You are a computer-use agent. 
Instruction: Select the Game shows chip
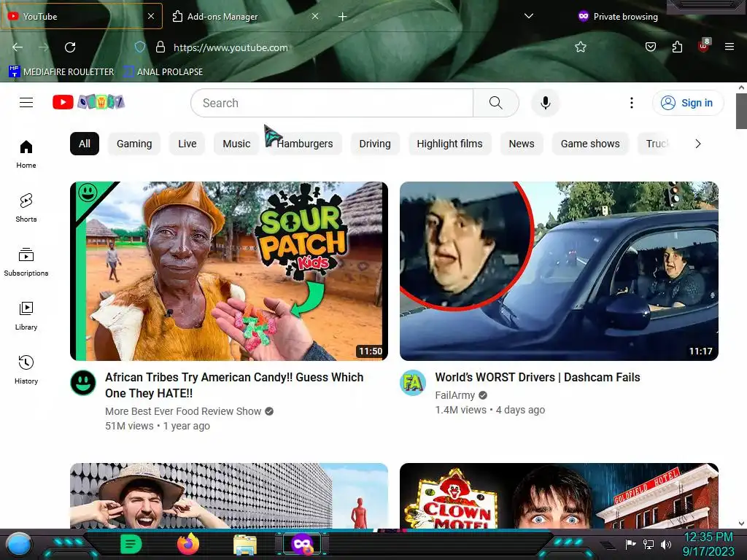590,144
